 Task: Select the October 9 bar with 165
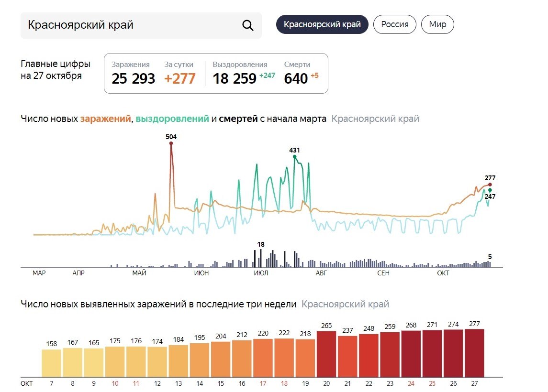tap(94, 363)
